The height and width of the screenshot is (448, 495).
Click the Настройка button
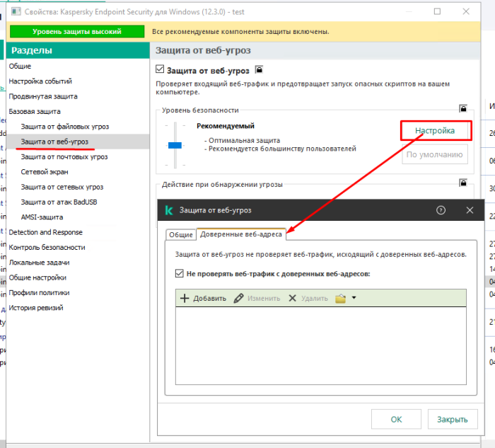click(x=435, y=130)
